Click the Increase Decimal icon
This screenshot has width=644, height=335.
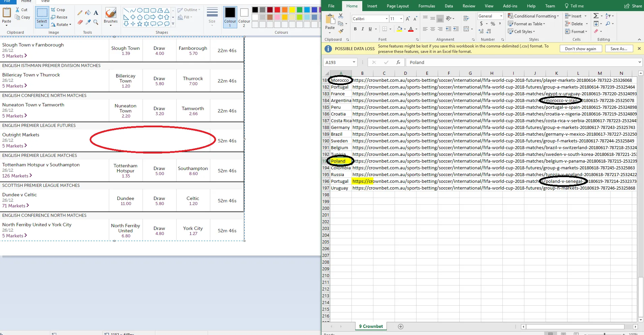[481, 31]
